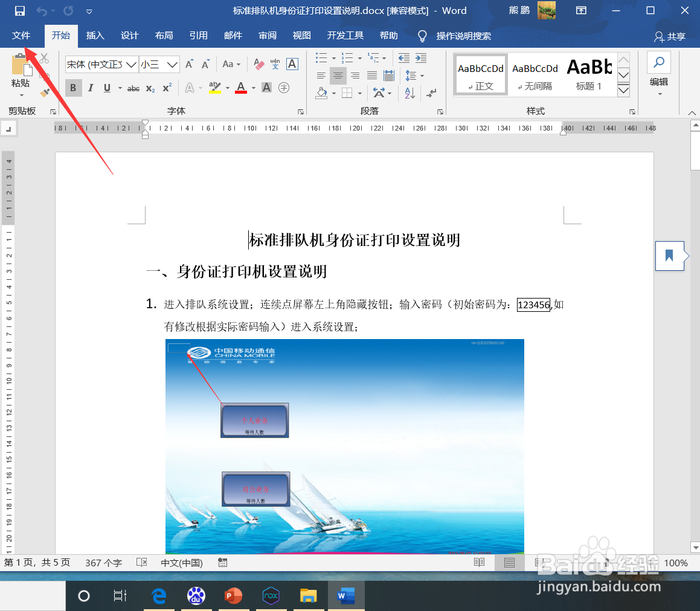The height and width of the screenshot is (611, 700).
Task: Open the 开发工具 tab
Action: tap(345, 36)
